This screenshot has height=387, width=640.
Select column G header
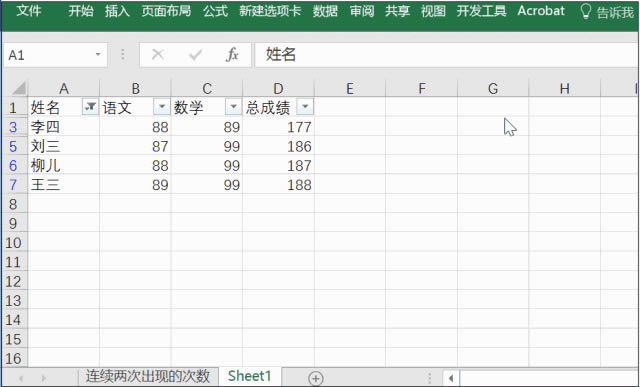pyautogui.click(x=493, y=88)
